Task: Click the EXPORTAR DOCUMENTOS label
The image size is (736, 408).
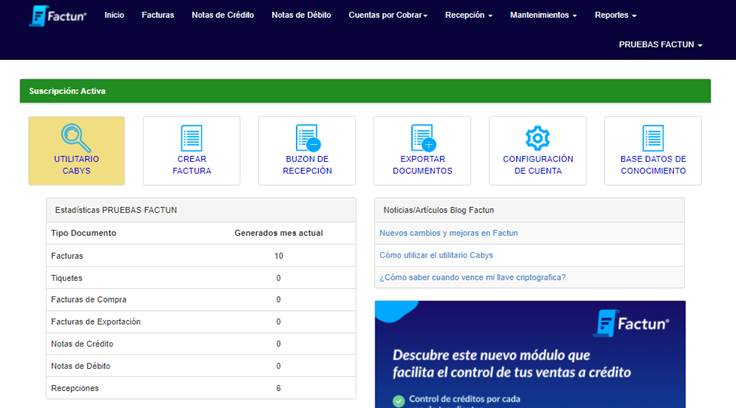Action: (422, 165)
